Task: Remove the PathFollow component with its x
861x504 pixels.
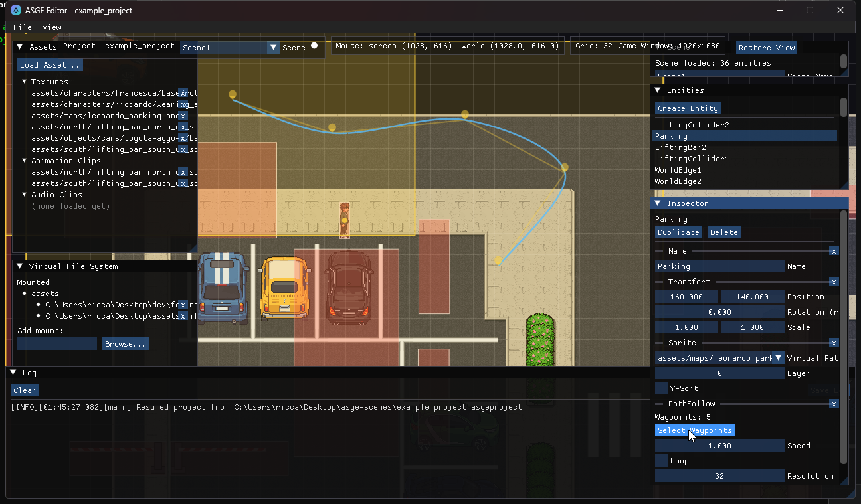Action: point(834,404)
